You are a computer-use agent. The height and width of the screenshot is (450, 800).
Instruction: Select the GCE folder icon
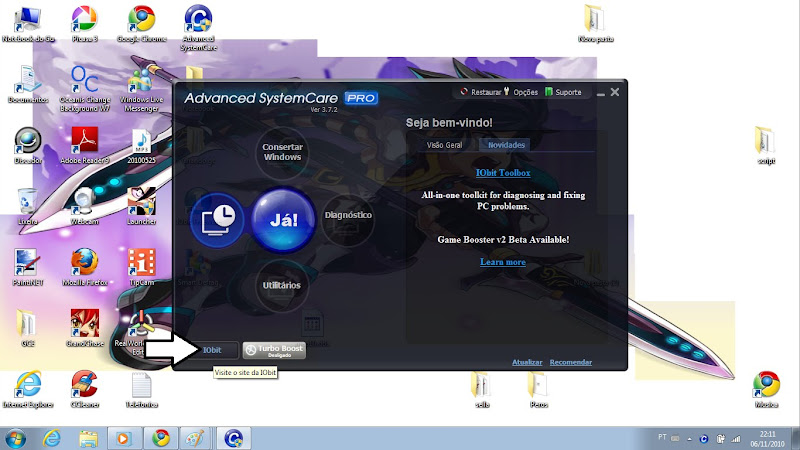(x=28, y=328)
